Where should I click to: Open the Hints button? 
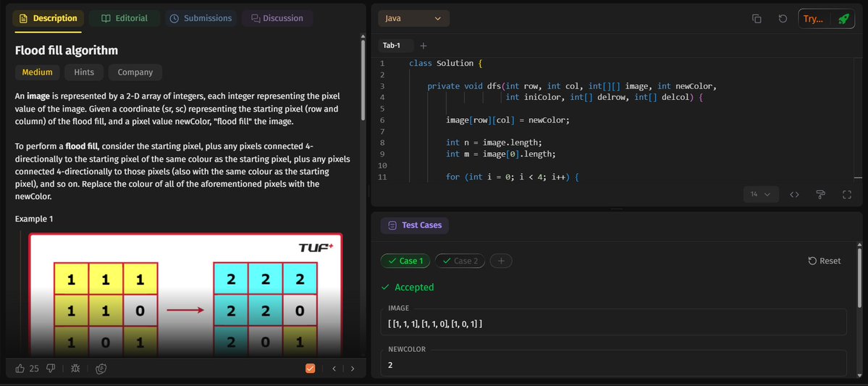(x=83, y=72)
